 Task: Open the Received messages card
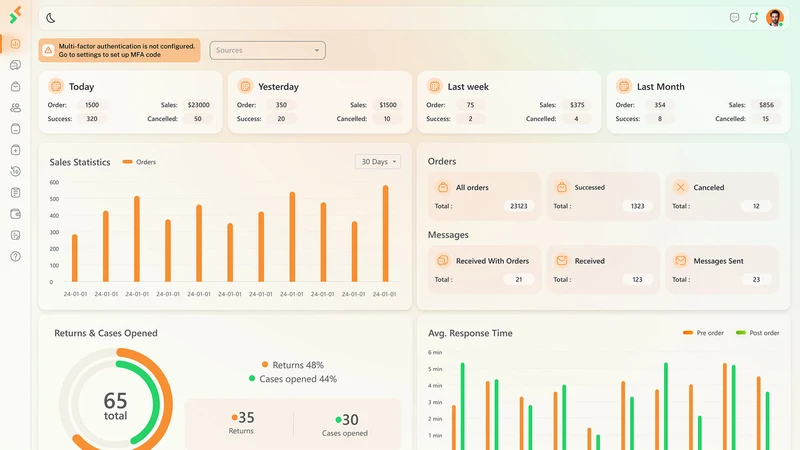pyautogui.click(x=603, y=270)
